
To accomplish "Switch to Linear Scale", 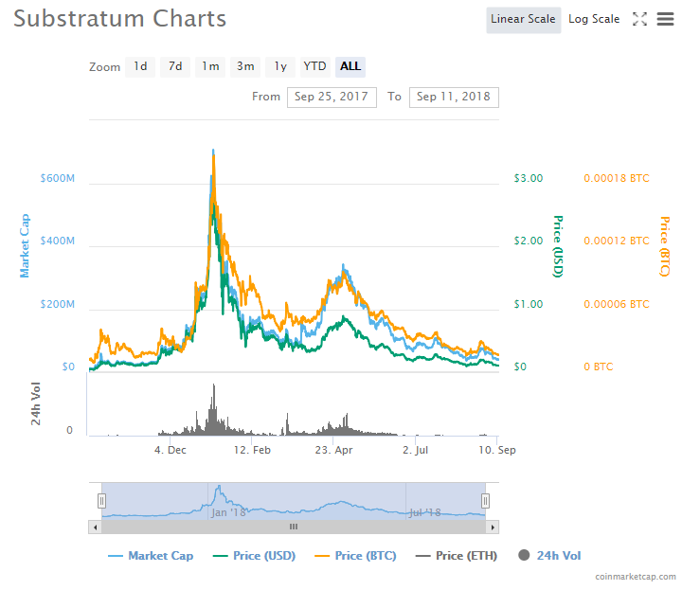I will pos(523,20).
